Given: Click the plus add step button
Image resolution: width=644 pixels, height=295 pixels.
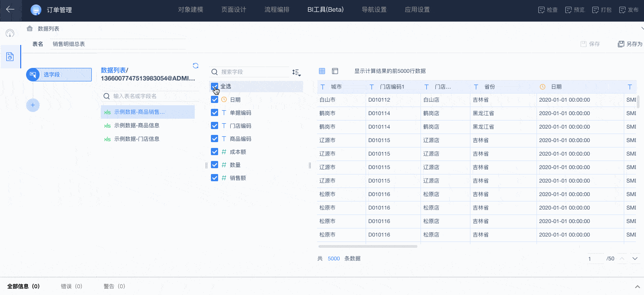Looking at the screenshot, I should coord(33,105).
